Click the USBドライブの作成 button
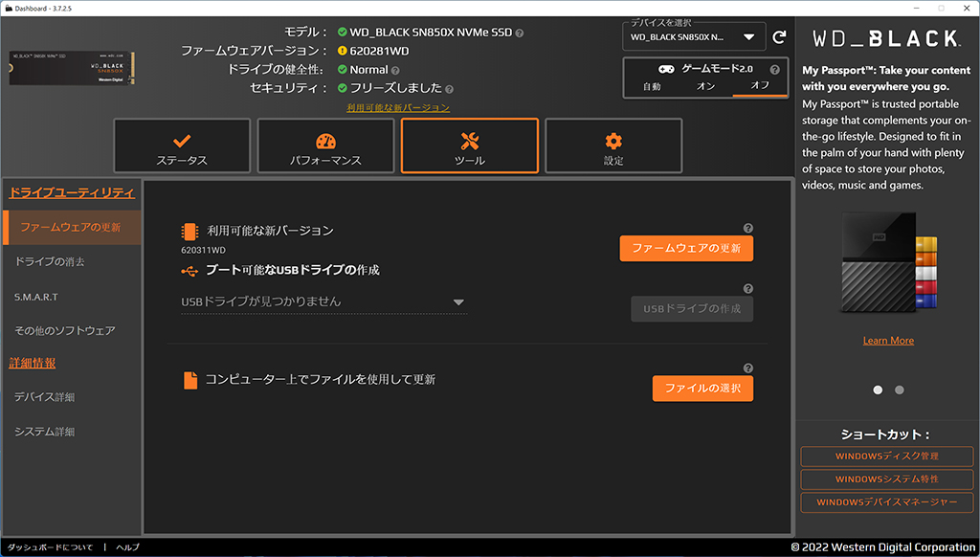980x557 pixels. [x=692, y=309]
